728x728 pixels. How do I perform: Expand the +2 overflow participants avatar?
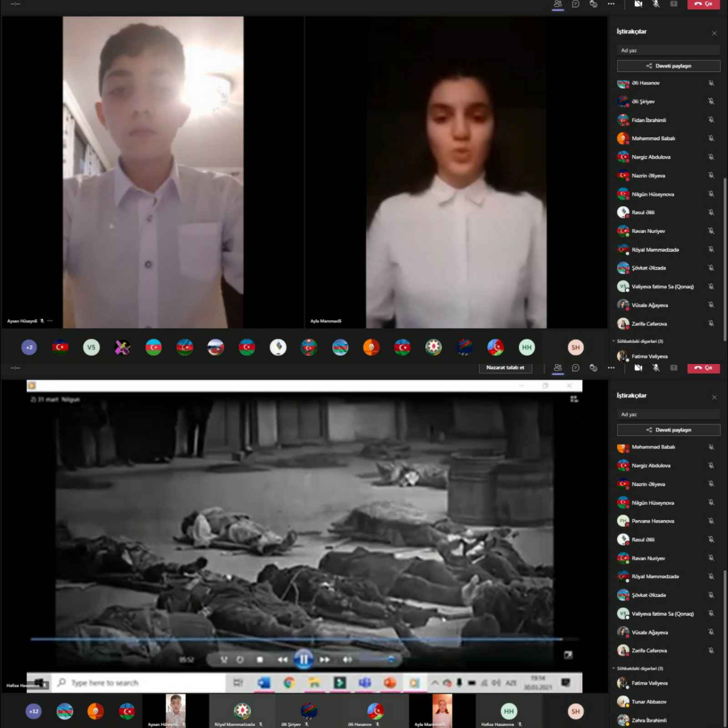tap(29, 347)
